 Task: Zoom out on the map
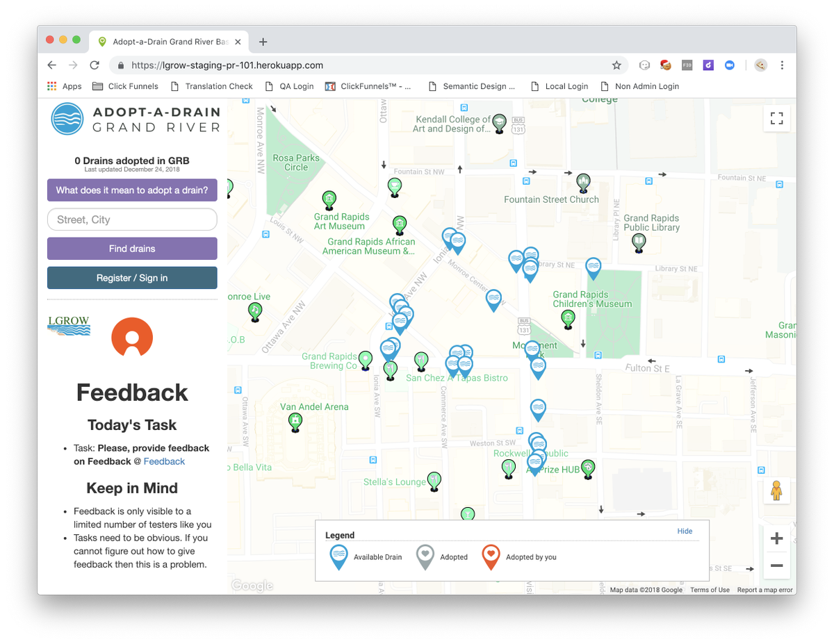pyautogui.click(x=776, y=565)
